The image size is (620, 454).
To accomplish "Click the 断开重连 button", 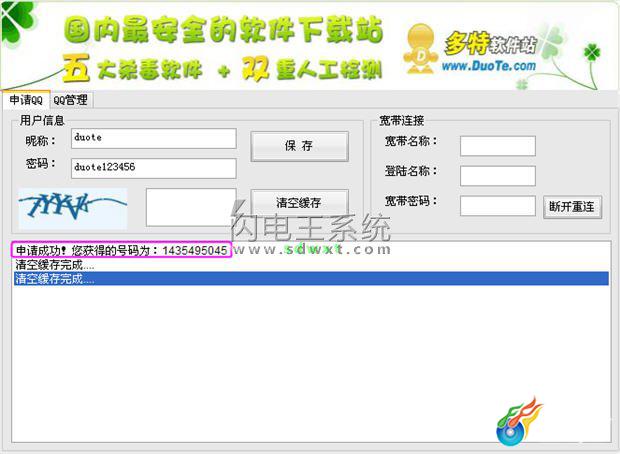I will (572, 206).
